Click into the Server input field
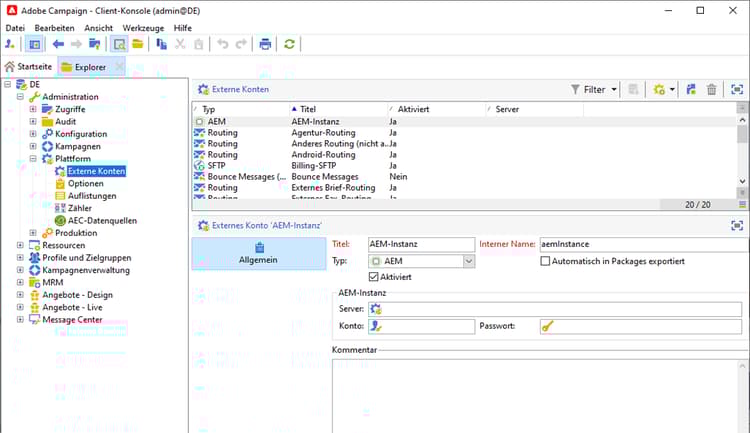Image resolution: width=750 pixels, height=433 pixels. tap(555, 309)
